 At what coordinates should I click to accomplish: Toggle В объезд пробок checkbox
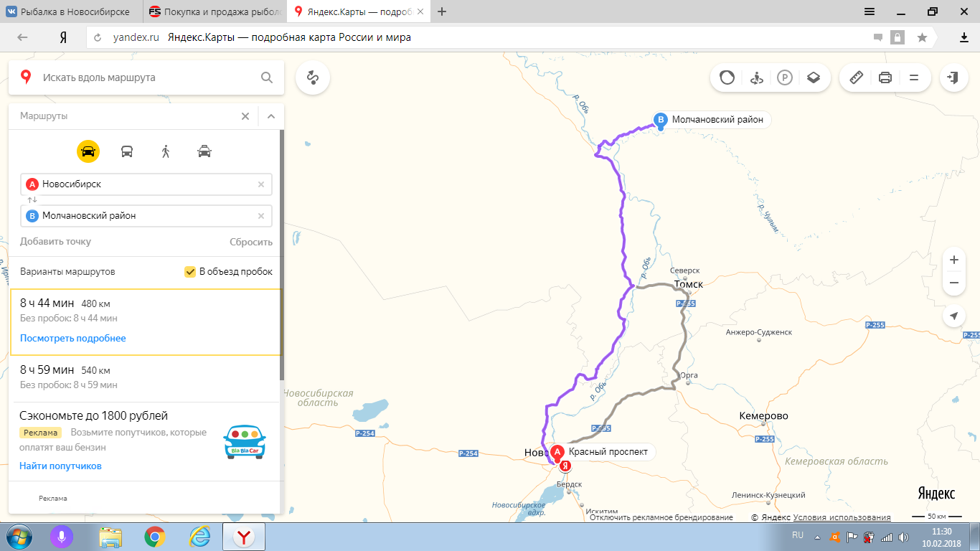click(190, 272)
